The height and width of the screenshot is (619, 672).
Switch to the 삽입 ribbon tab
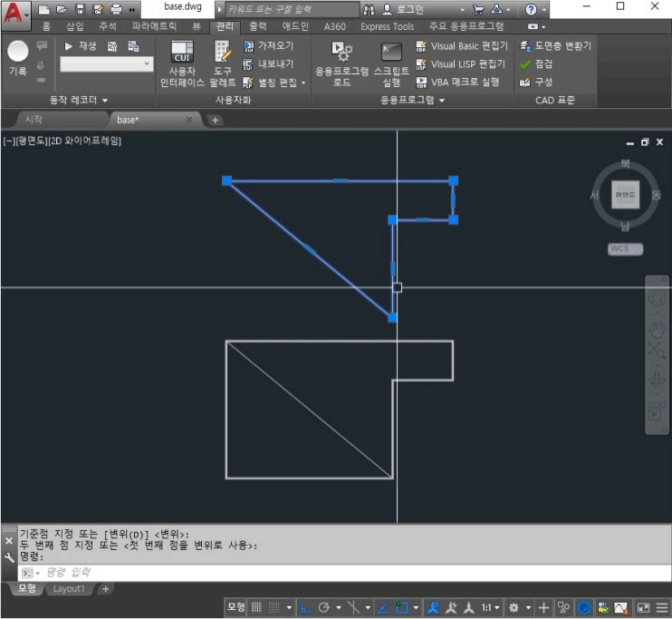point(74,26)
